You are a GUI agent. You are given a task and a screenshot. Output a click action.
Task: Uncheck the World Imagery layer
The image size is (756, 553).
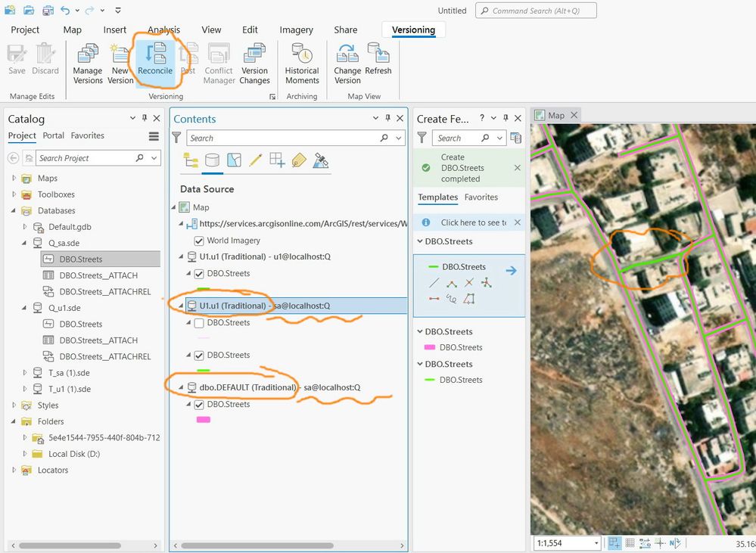click(x=198, y=241)
